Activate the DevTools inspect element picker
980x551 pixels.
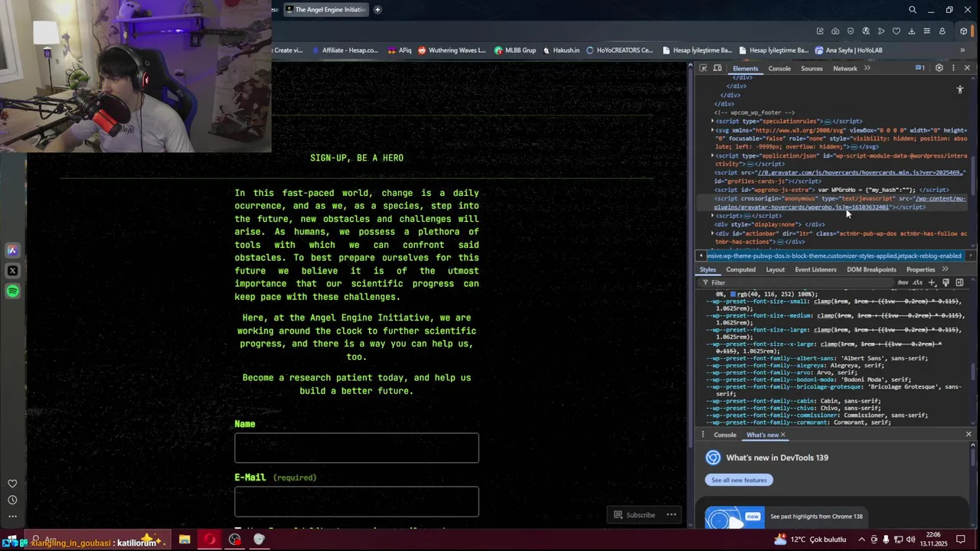pos(703,68)
